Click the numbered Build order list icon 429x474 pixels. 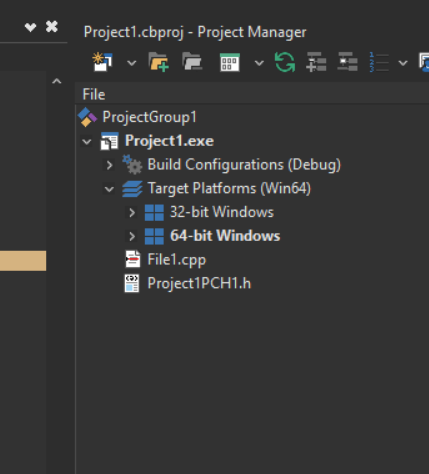tap(379, 62)
